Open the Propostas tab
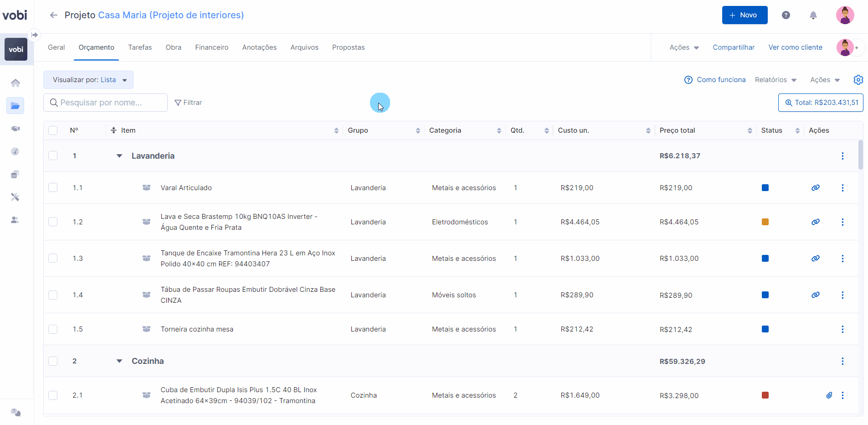 [348, 47]
